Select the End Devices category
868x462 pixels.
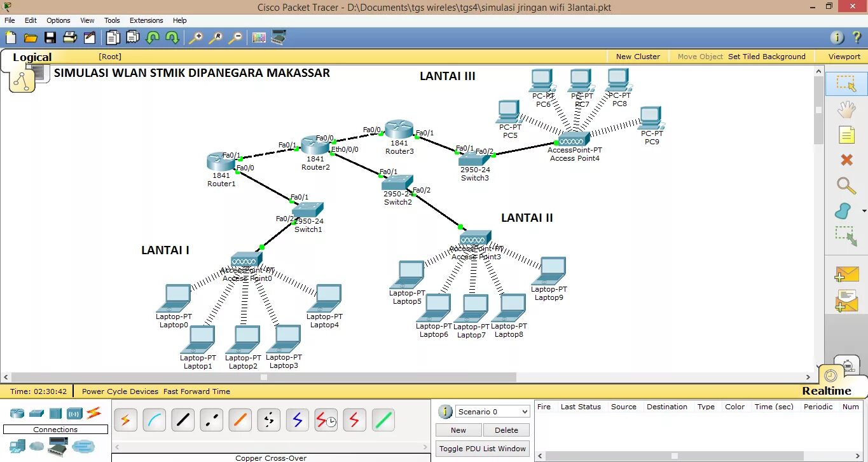(17, 446)
